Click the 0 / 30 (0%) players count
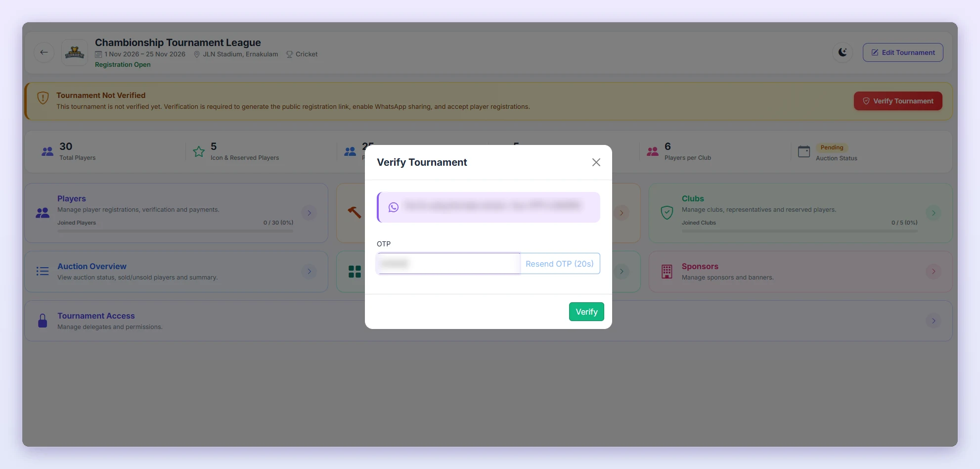The image size is (980, 469). (278, 223)
